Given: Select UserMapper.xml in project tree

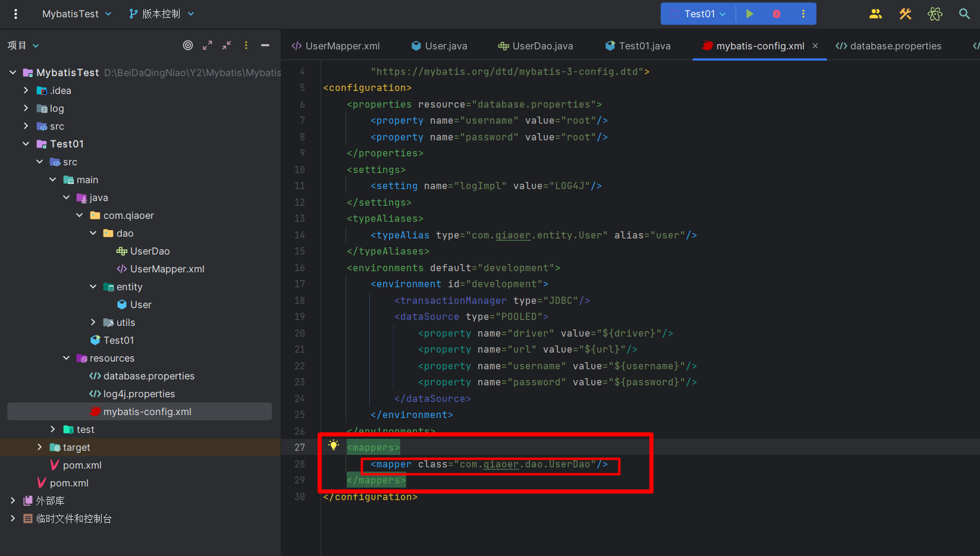Looking at the screenshot, I should [x=161, y=269].
